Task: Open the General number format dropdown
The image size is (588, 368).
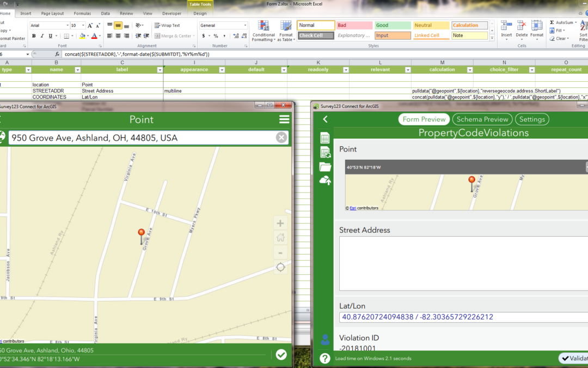Action: pyautogui.click(x=245, y=26)
